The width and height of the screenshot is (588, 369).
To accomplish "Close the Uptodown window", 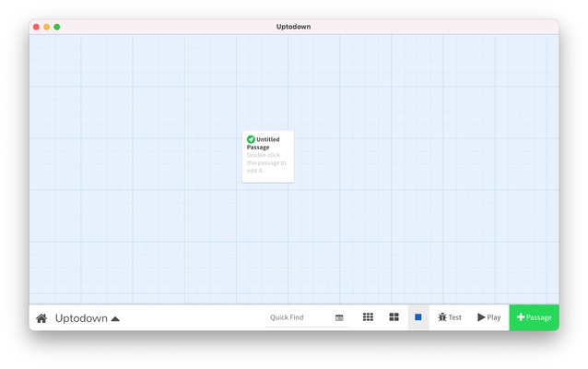I will tap(36, 27).
